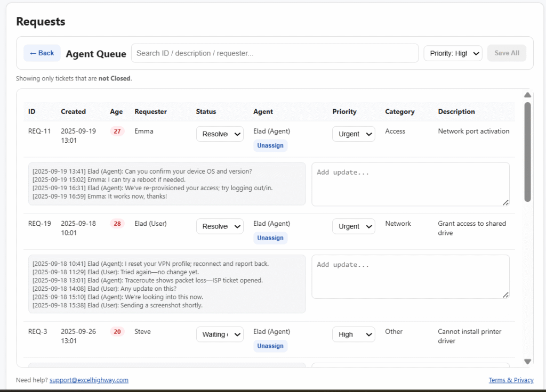Open Status dropdown for REQ-11
The width and height of the screenshot is (546, 392).
pos(220,134)
